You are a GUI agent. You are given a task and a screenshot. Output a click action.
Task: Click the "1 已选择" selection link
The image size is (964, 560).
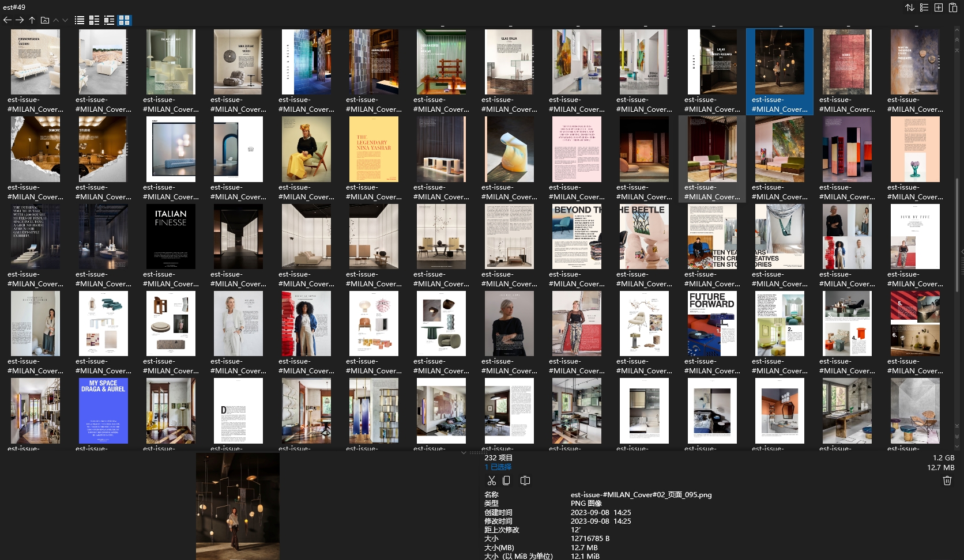pyautogui.click(x=499, y=467)
